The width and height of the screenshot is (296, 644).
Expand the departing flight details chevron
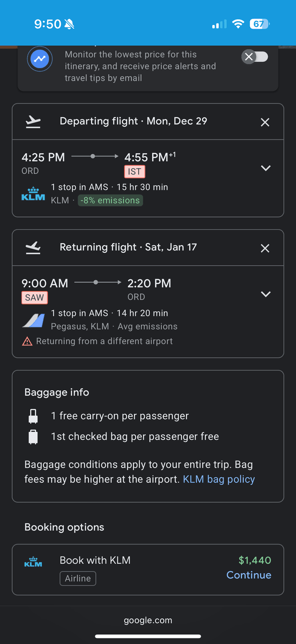coord(266,168)
